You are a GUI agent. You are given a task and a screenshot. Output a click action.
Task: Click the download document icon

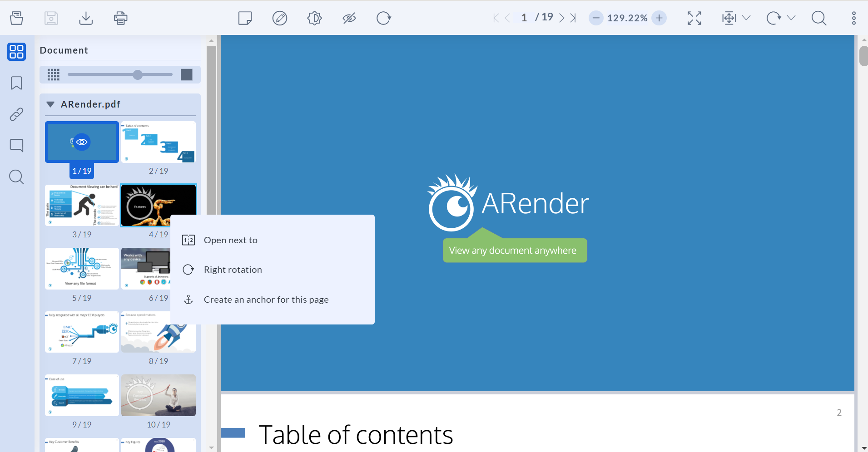point(86,18)
